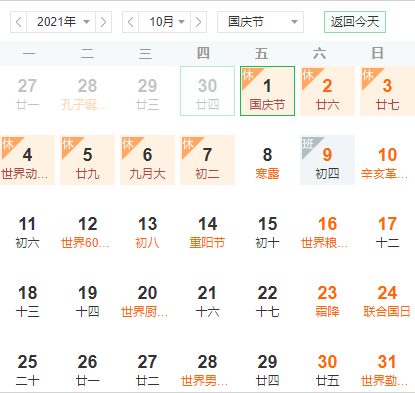This screenshot has width=415, height=393.
Task: Choose October 8 寒露 date
Action: click(x=267, y=160)
